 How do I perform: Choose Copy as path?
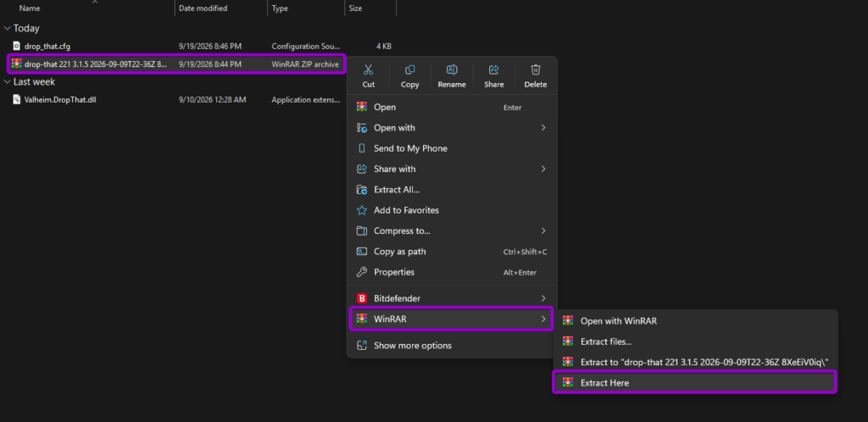click(451, 252)
